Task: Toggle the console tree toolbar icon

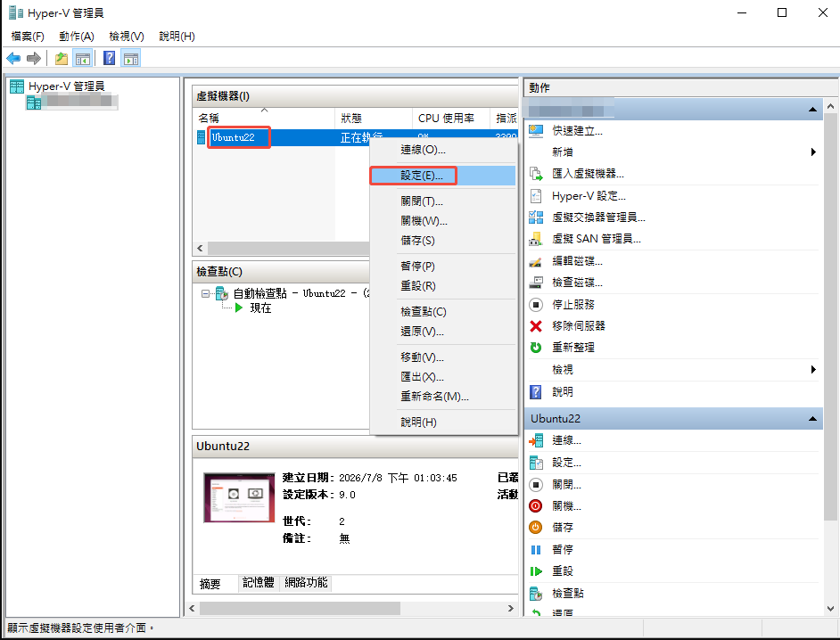Action: (83, 58)
